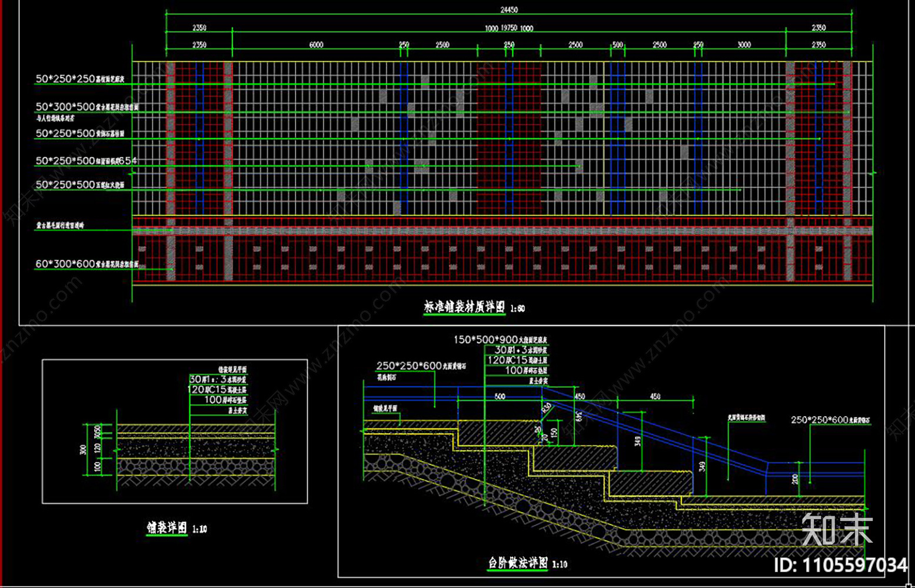
Task: Click the 200 vertical dimension in step detail
Action: coord(796,479)
